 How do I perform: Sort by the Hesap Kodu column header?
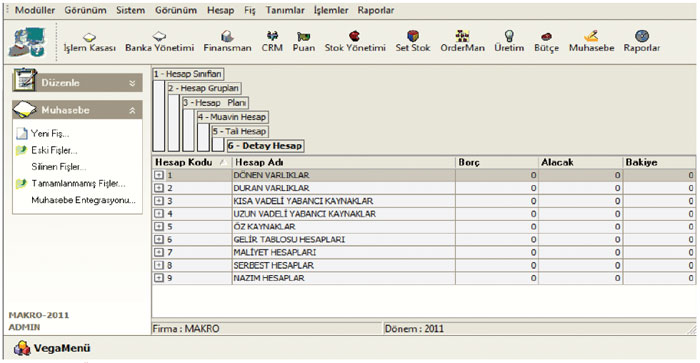(192, 163)
